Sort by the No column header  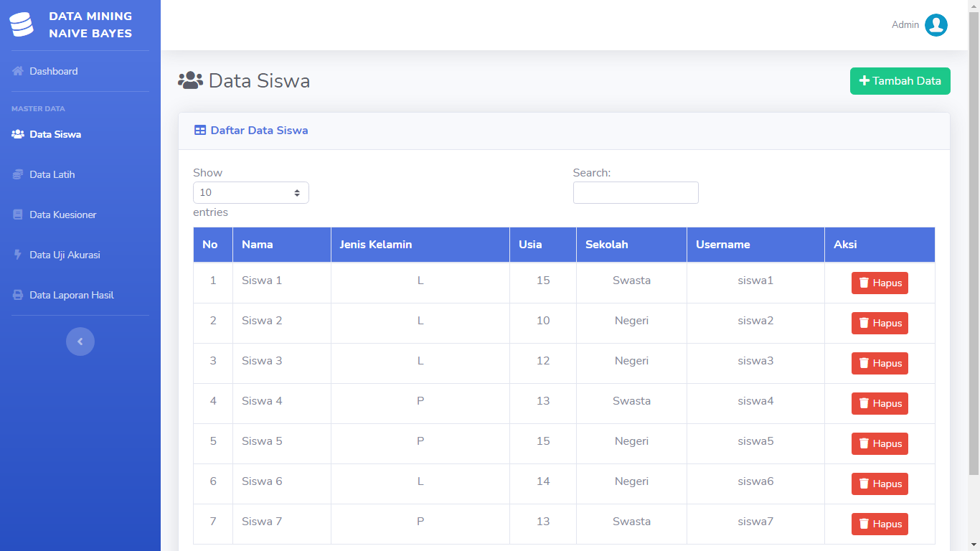(x=213, y=245)
